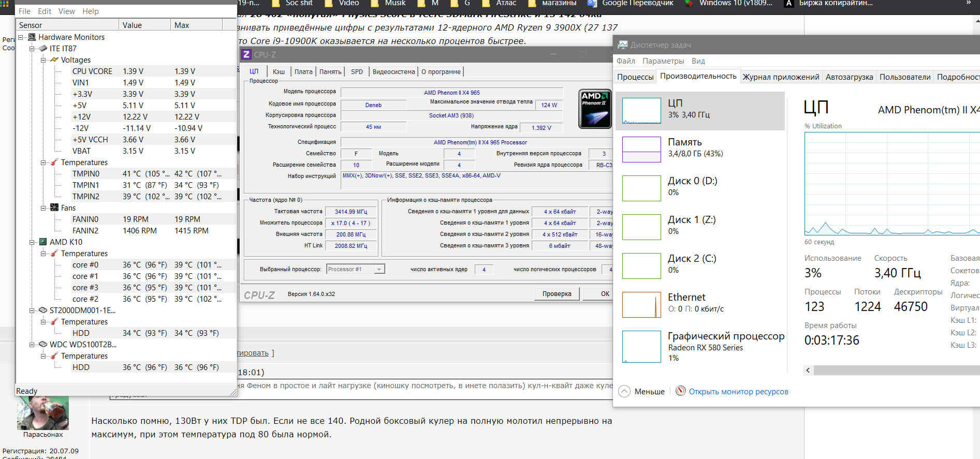
Task: Select the Ethernet performance graph thumbnail
Action: [641, 305]
